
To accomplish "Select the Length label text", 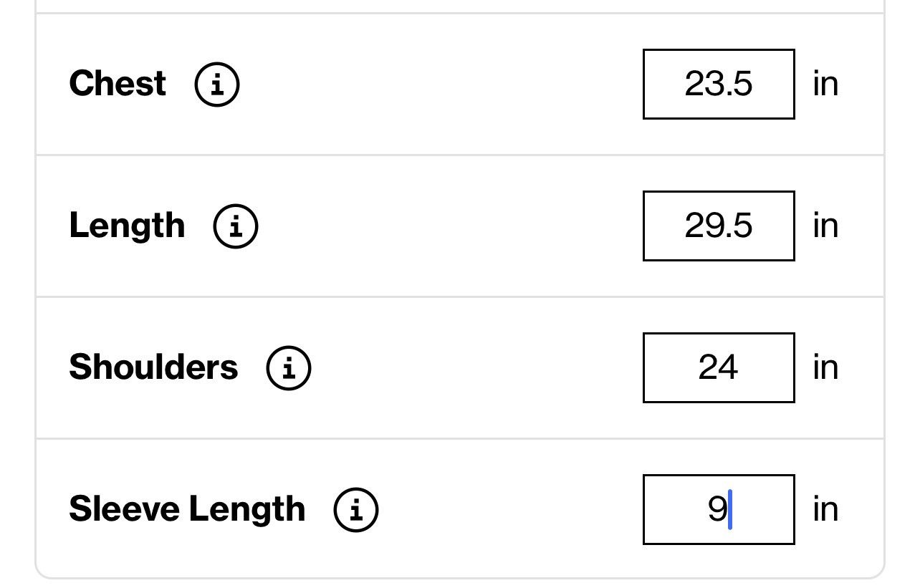I will coord(127,226).
